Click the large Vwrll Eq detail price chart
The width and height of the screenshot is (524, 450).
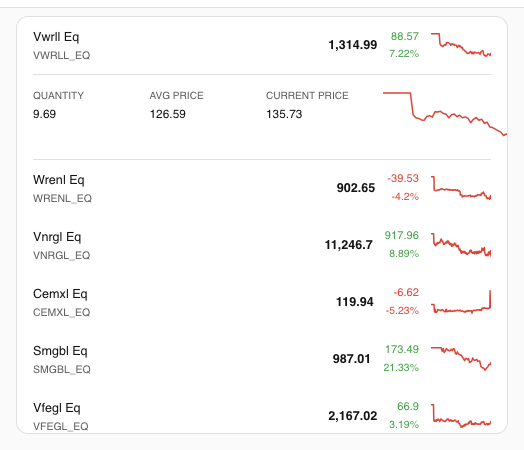[x=445, y=114]
